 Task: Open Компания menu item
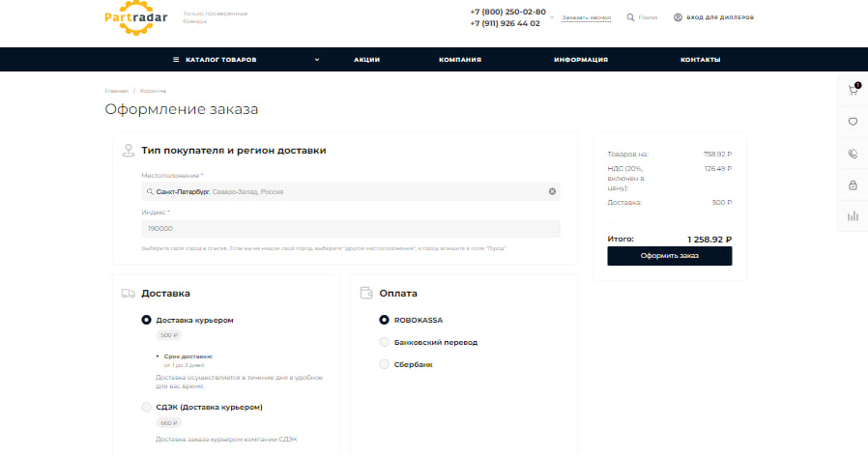(x=460, y=59)
